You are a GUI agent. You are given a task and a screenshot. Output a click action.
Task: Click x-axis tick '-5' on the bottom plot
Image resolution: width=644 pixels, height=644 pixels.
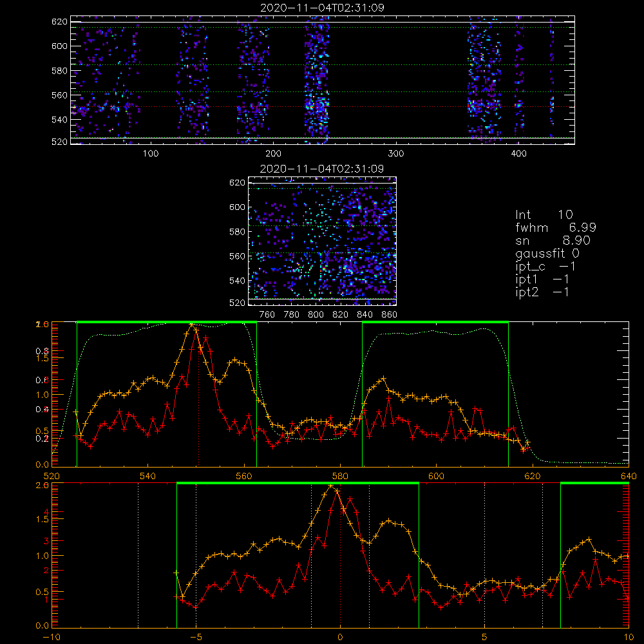[196, 638]
